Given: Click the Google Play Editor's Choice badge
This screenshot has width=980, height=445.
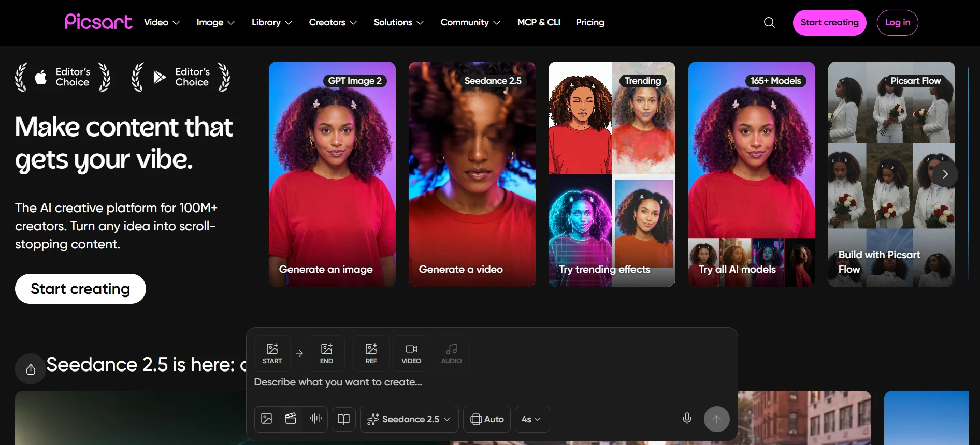Looking at the screenshot, I should pos(181,77).
